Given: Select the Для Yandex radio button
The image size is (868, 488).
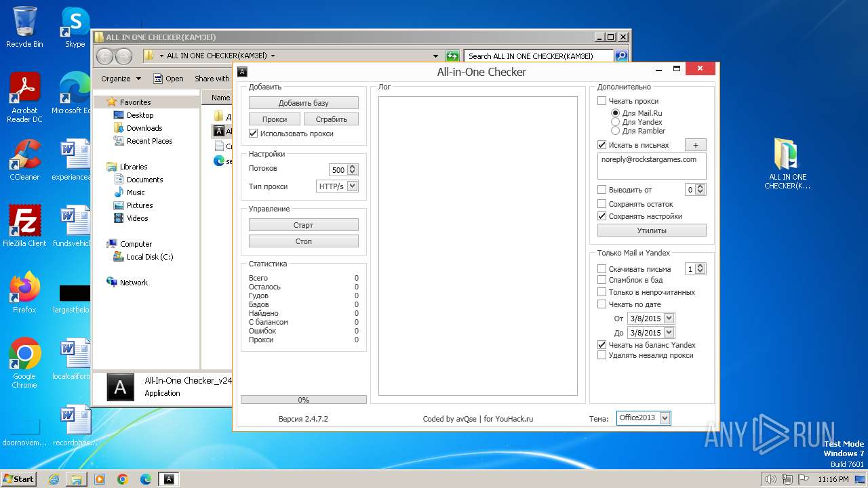Looking at the screenshot, I should point(615,122).
